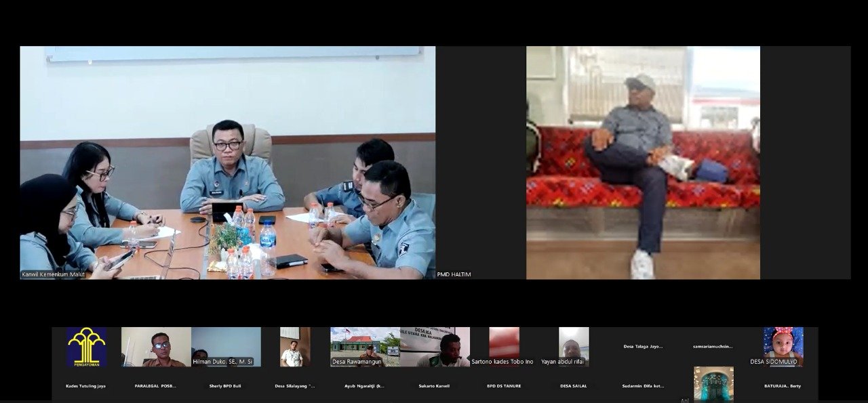Click the BPD DS TANURE participant name
Image resolution: width=868 pixels, height=403 pixels.
click(x=504, y=386)
